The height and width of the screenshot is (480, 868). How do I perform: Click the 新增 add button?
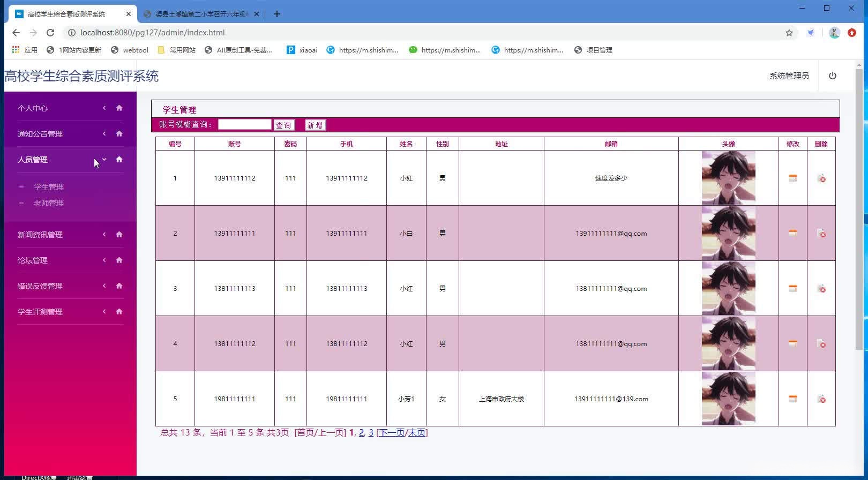315,125
